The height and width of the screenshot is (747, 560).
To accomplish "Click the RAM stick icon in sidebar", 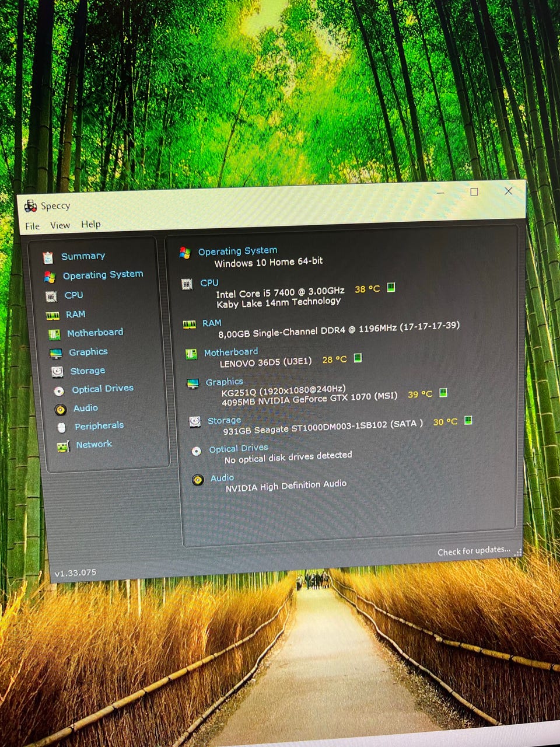I will [x=52, y=316].
